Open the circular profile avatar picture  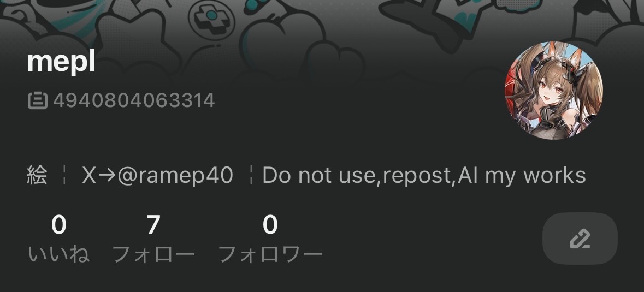pos(554,91)
